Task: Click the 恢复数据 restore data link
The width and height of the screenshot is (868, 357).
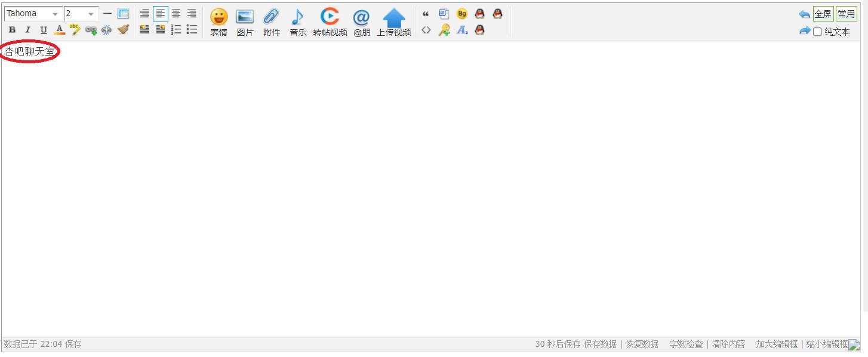Action: tap(642, 344)
